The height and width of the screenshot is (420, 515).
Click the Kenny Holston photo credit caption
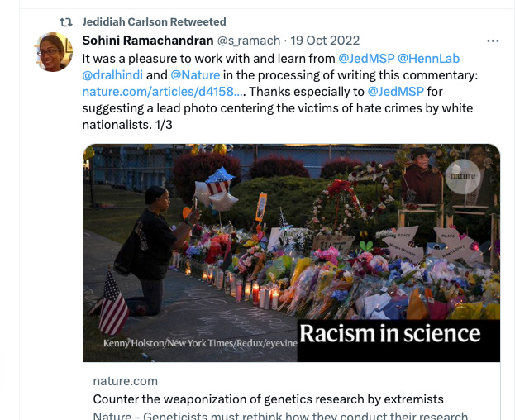(200, 343)
